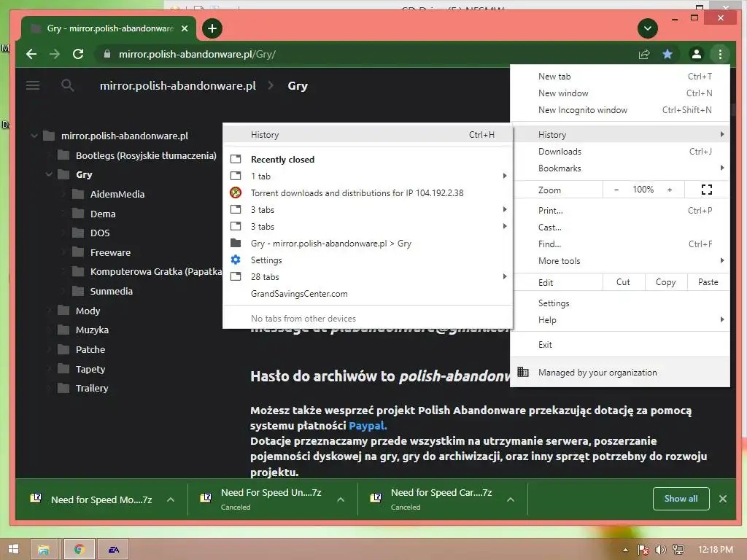Click Exit in Chrome menu

[x=620, y=345]
